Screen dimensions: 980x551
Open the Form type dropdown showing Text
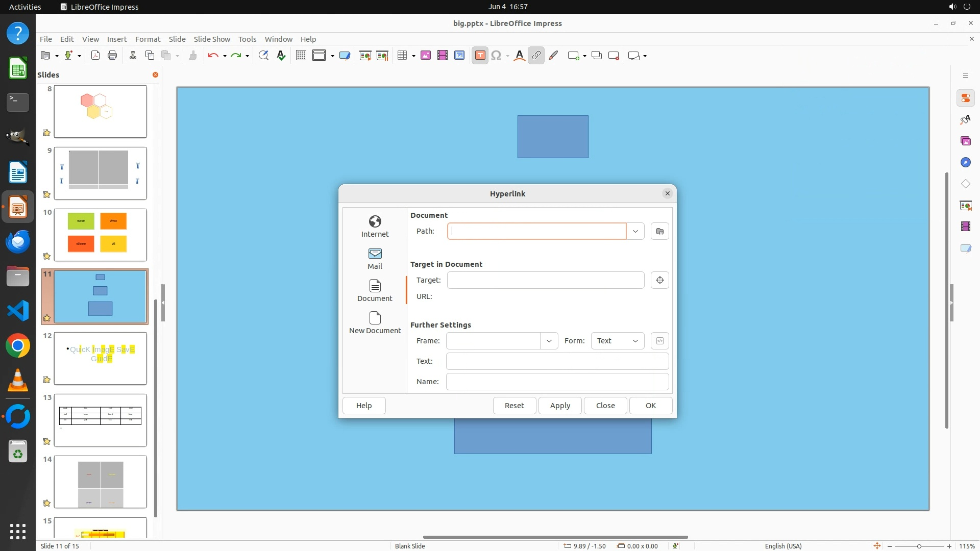click(617, 341)
